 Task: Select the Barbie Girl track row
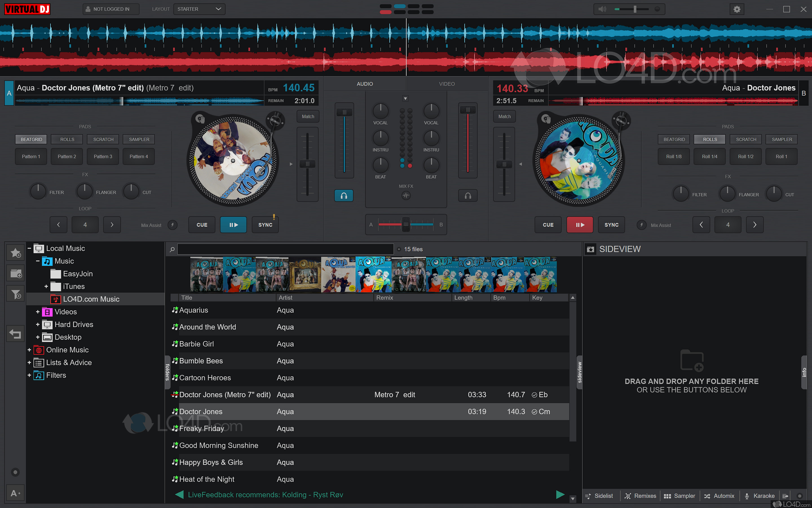370,344
